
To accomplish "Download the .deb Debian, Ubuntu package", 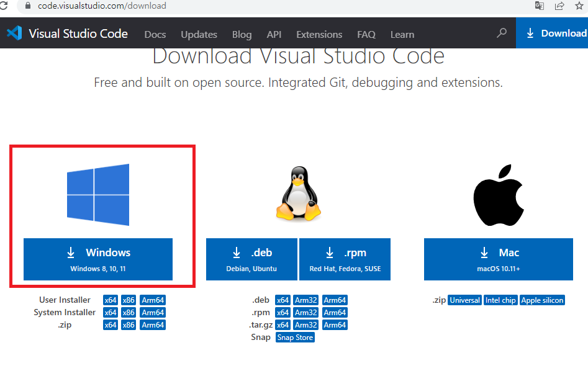I will coord(251,259).
